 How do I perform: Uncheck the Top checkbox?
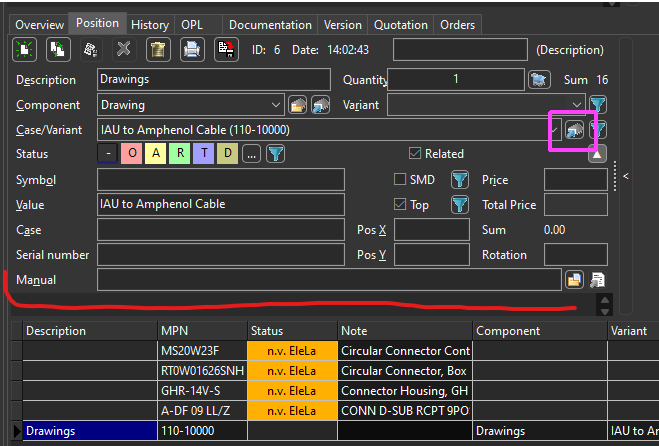[x=400, y=205]
